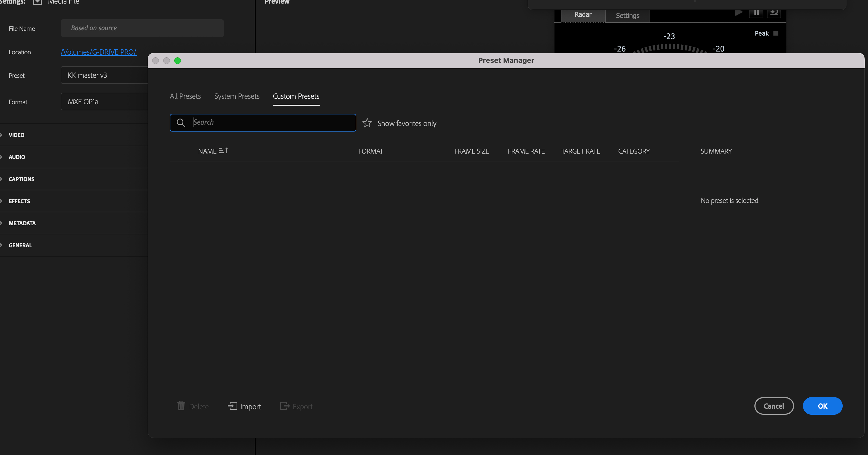868x455 pixels.
Task: Click the search magnifier icon in Preset Manager
Action: point(181,123)
